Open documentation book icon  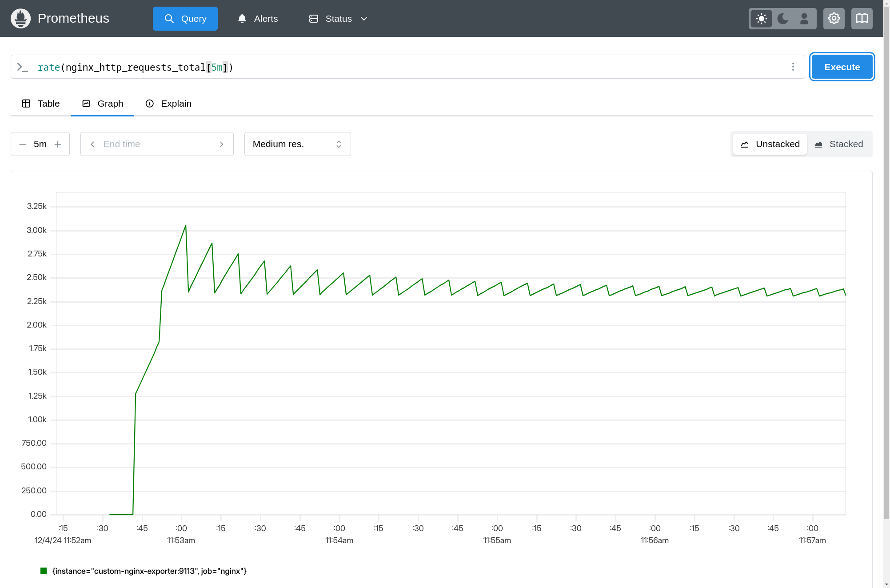pos(862,19)
